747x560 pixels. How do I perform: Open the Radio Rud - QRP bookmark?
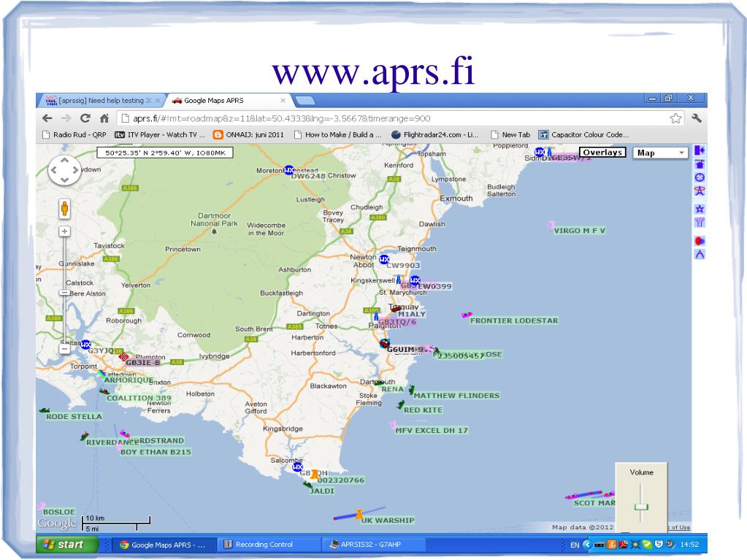(x=74, y=135)
